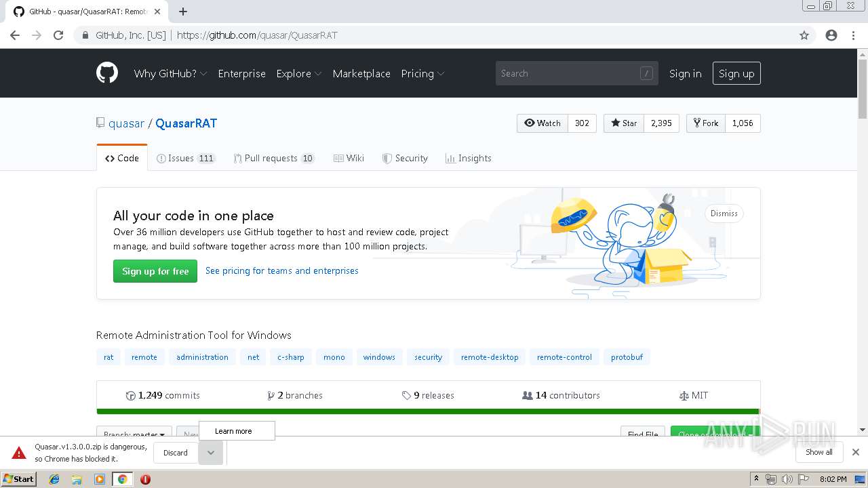View 2 branches
868x488 pixels.
[295, 395]
